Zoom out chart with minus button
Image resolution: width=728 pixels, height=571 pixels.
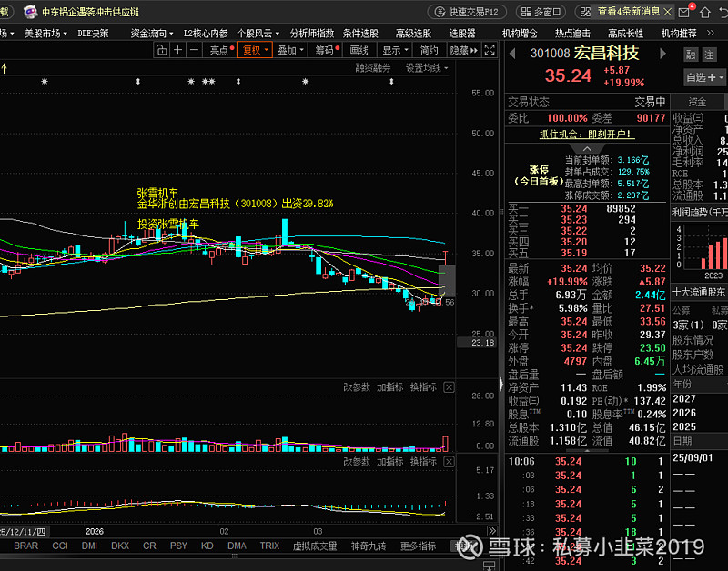pyautogui.click(x=194, y=50)
